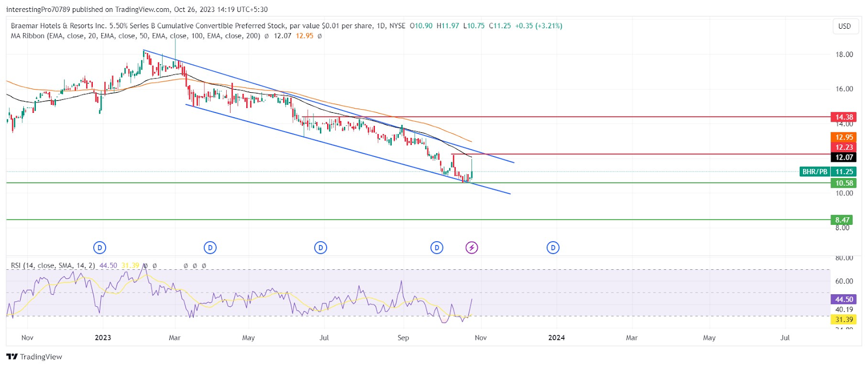
Task: Click the 60.00 RSI axis label
Action: 844,281
